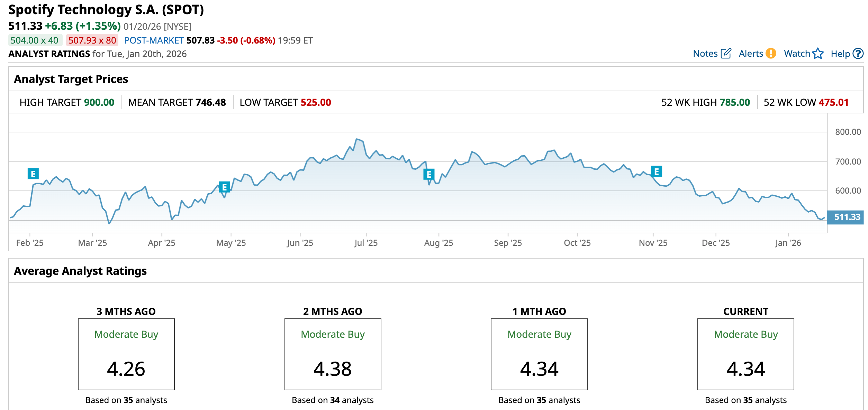Viewport: 868px width, 410px height.
Task: Click the November 2025 earnings E marker
Action: [656, 171]
